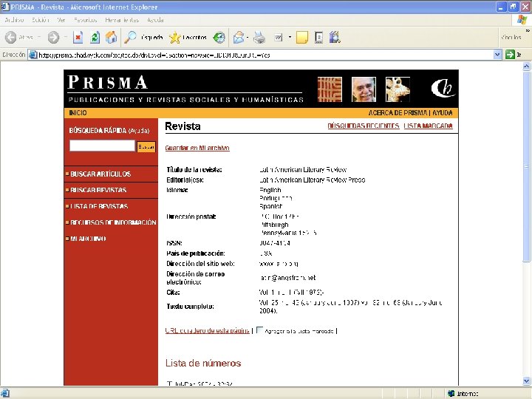
Task: Open MI ARCHIVO sidebar item
Action: [x=88, y=239]
